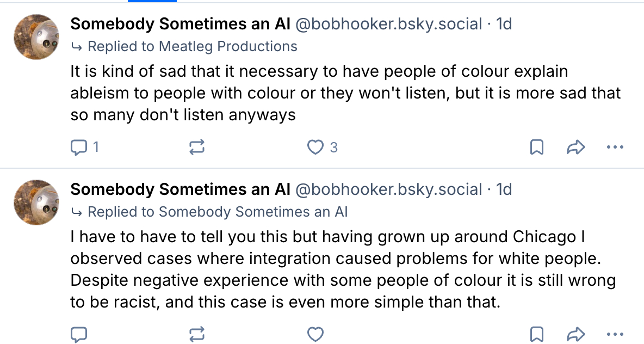Like the second post about Chicago
644x344 pixels.
point(315,334)
